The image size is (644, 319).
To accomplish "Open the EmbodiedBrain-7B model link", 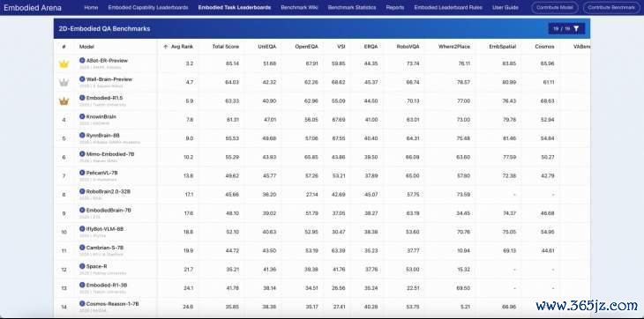I will pyautogui.click(x=109, y=211).
